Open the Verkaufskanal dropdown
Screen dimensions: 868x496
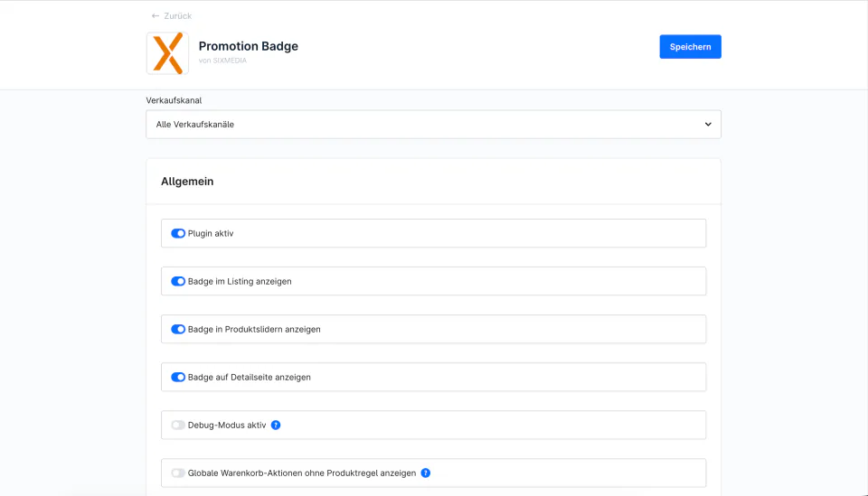(433, 125)
